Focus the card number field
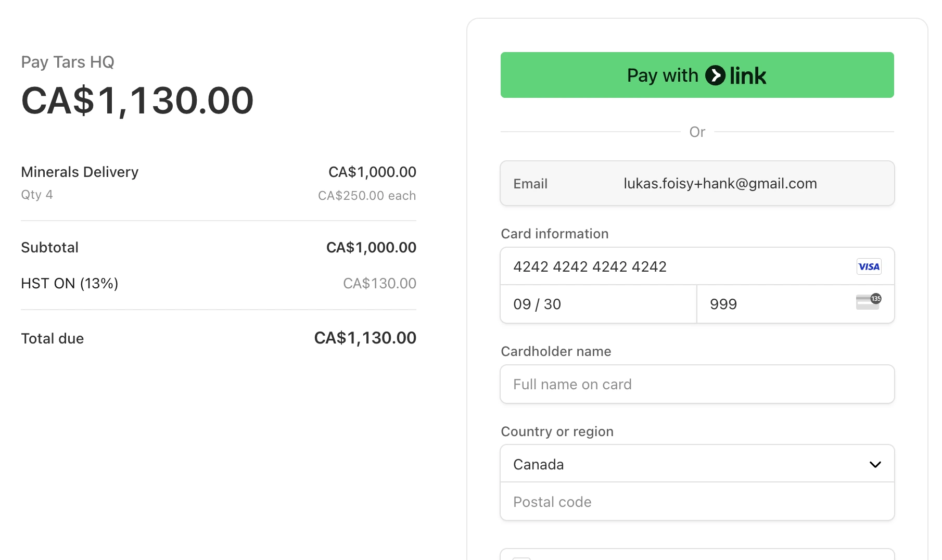The image size is (942, 560). (677, 266)
